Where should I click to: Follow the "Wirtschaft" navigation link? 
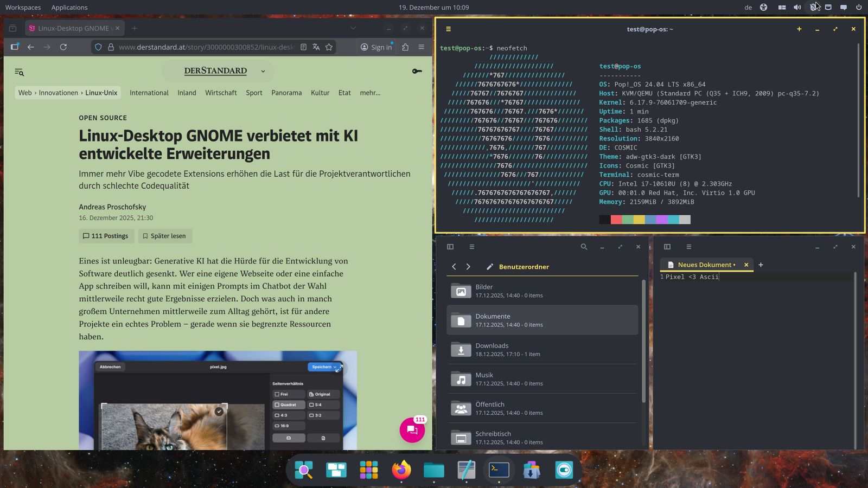(221, 93)
